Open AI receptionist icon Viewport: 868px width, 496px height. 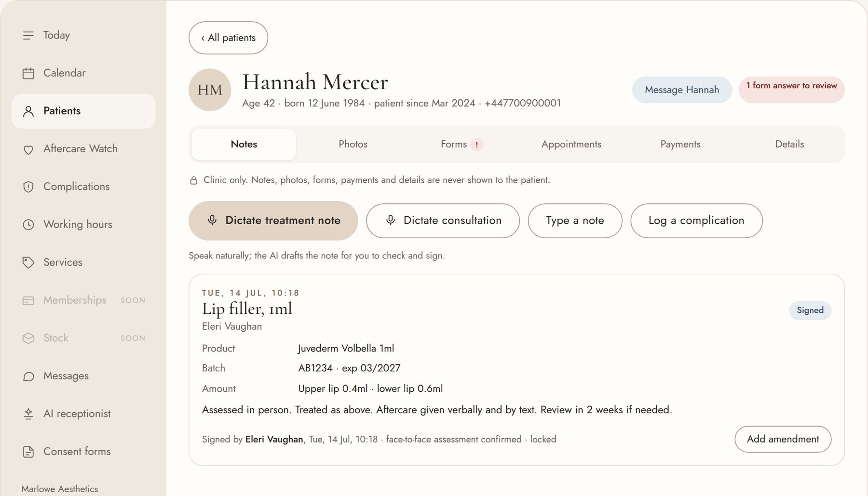[x=28, y=414]
